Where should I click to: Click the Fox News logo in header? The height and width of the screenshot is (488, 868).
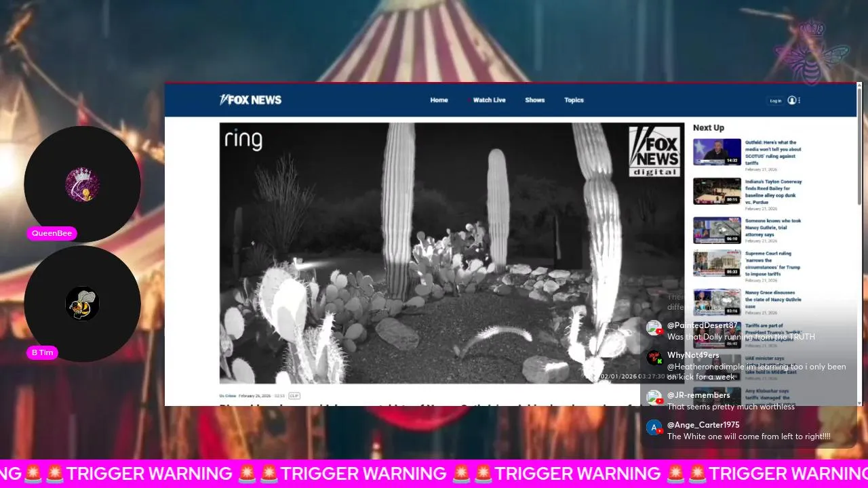pos(250,100)
